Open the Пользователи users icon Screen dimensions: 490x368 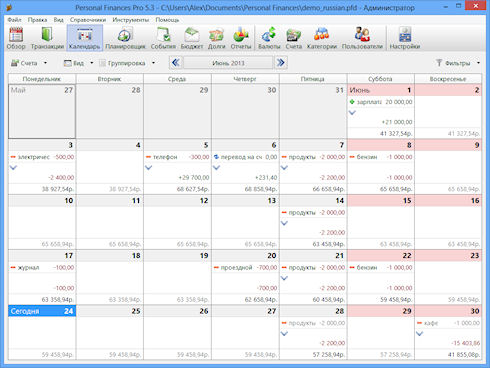point(362,38)
